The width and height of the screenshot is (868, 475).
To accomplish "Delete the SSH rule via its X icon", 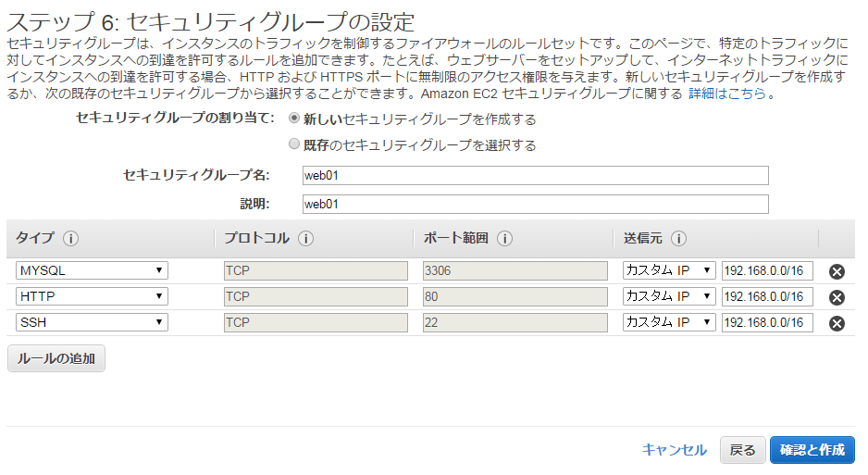I will click(x=837, y=323).
